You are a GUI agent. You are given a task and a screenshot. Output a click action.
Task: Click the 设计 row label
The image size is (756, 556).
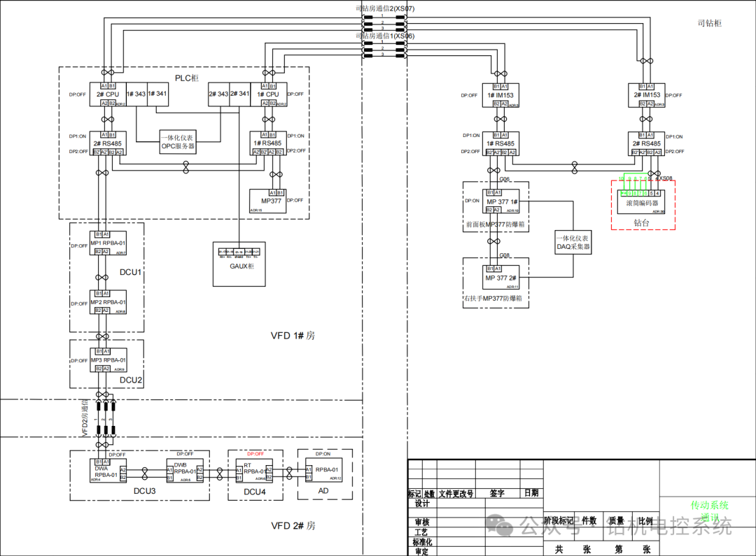[422, 504]
